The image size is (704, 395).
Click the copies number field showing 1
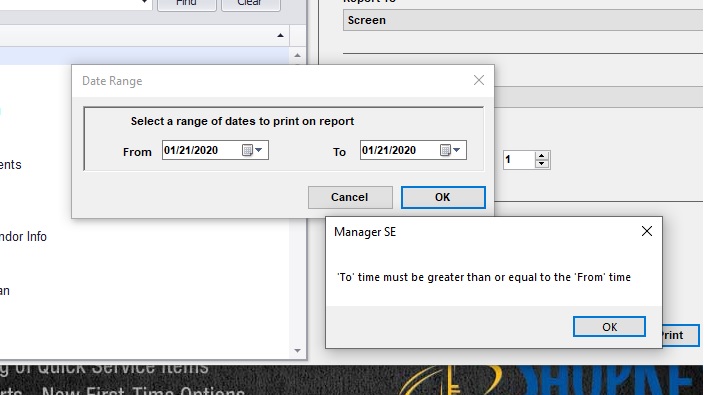point(519,160)
